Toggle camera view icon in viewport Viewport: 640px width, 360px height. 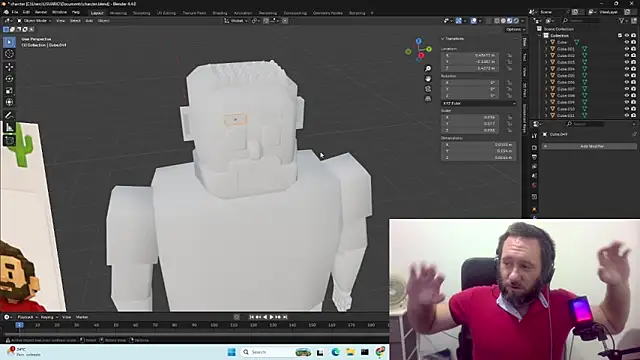click(x=428, y=89)
